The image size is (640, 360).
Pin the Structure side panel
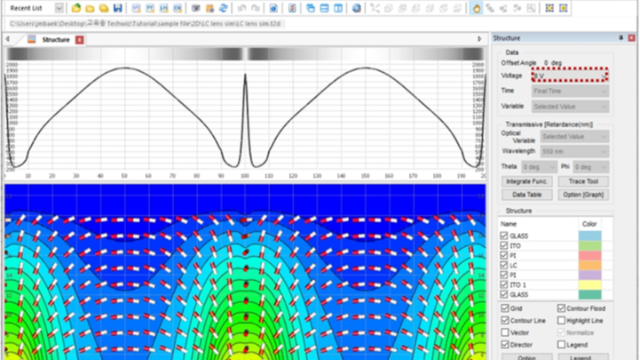coord(621,38)
